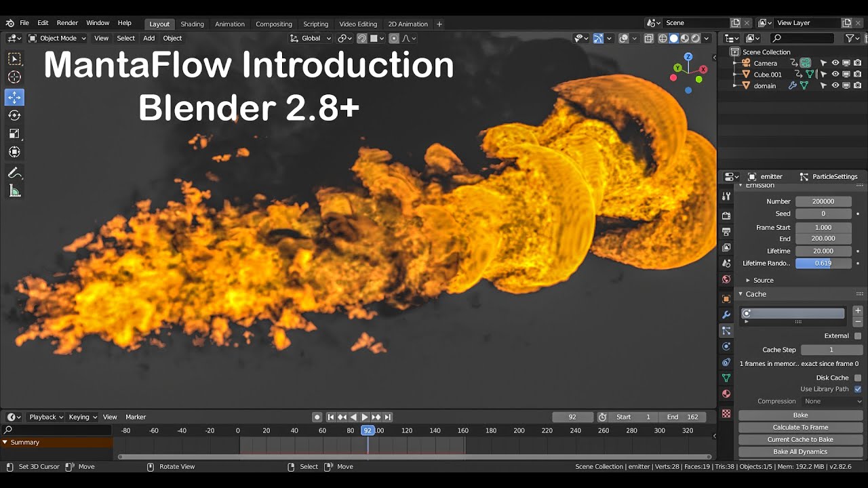
Task: Select the Measure tool in the viewport toolbar
Action: coord(14,192)
